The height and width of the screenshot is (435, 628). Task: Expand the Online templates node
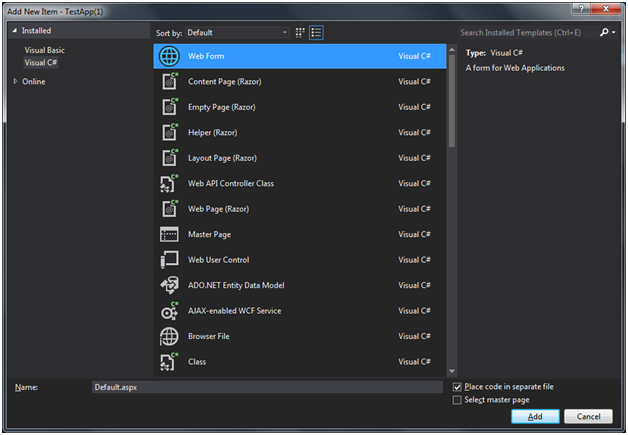point(14,82)
